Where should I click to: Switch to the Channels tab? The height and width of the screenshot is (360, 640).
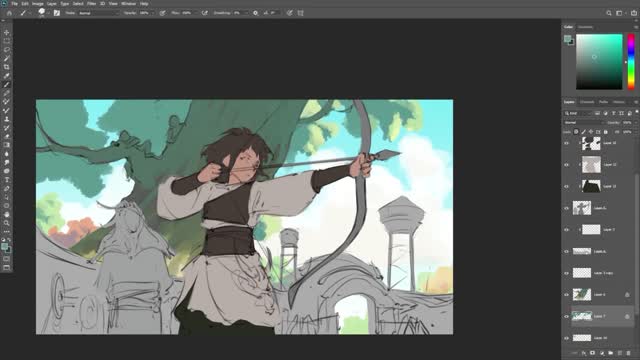[x=587, y=102]
